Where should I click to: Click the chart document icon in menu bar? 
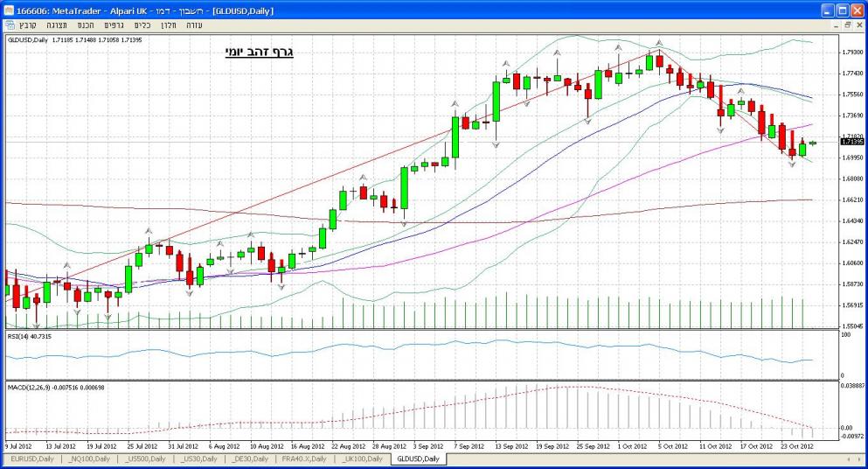(10, 24)
